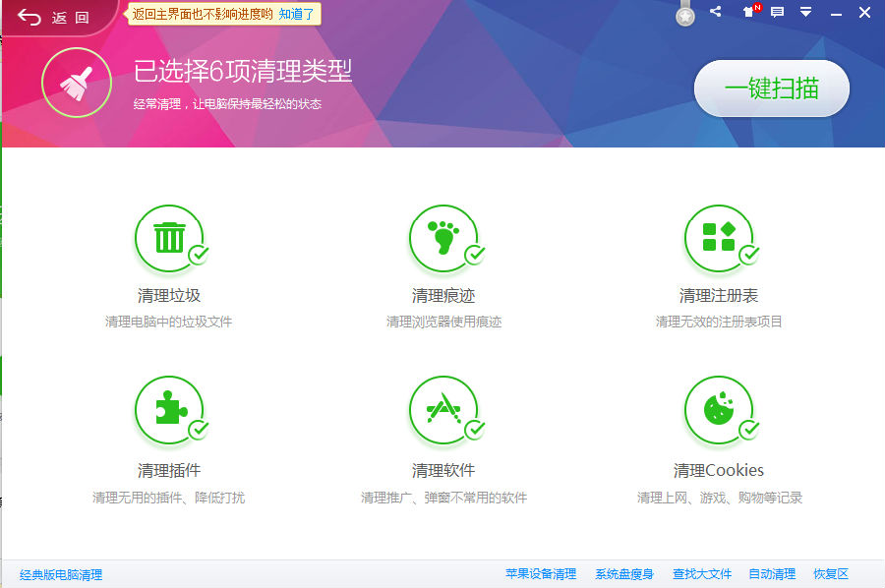The image size is (885, 588).
Task: Click the 清理Cookies cookie icon
Action: click(718, 410)
